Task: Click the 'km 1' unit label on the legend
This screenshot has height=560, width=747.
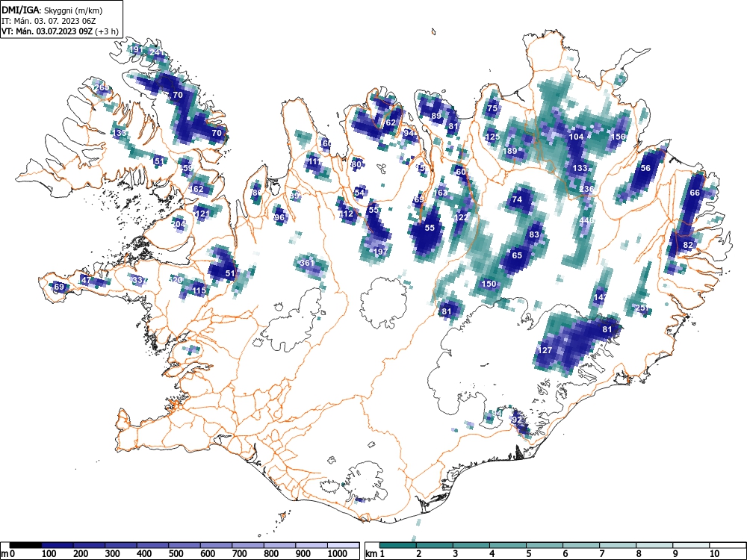Action: point(376,554)
